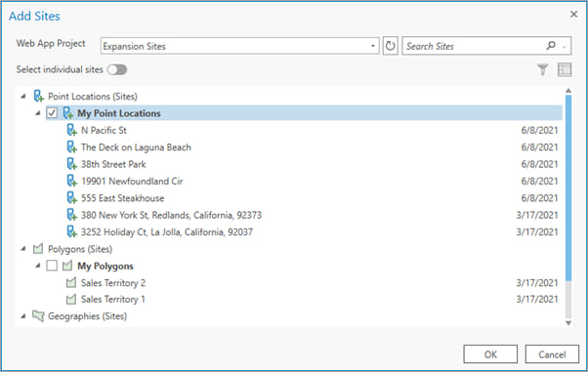
Task: Open the Web App Project dropdown
Action: point(373,46)
